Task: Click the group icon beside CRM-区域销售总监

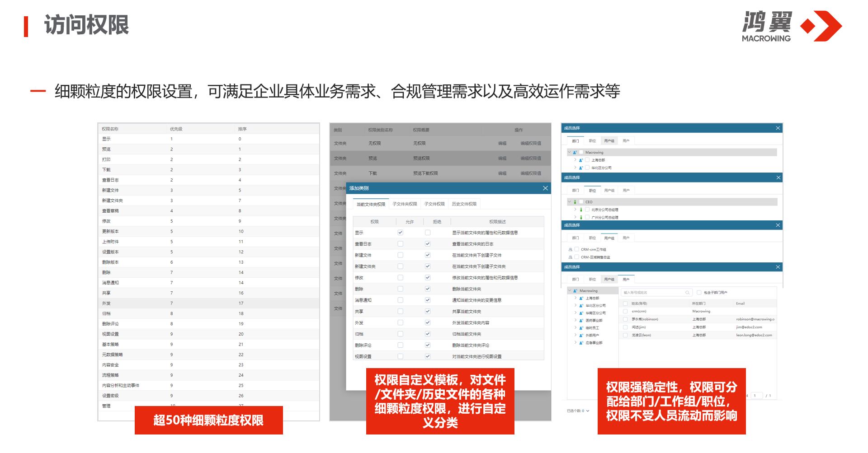Action: tap(570, 257)
